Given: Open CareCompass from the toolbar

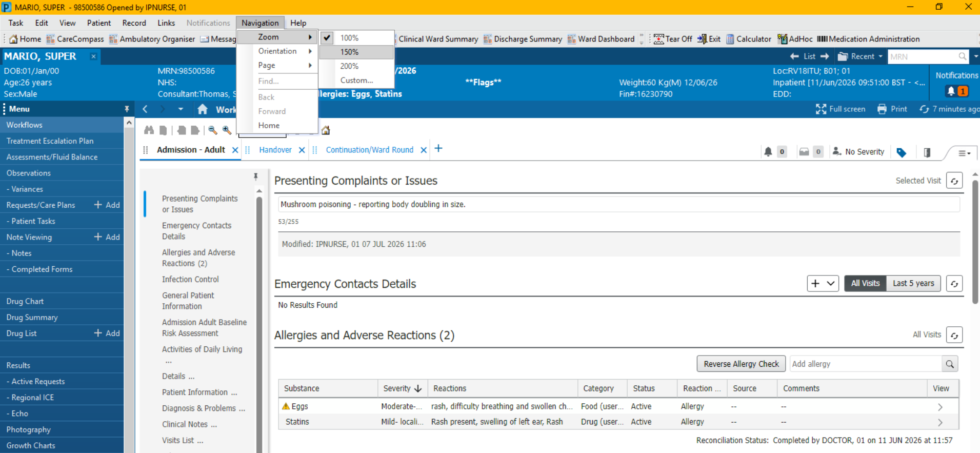Looking at the screenshot, I should pos(75,39).
